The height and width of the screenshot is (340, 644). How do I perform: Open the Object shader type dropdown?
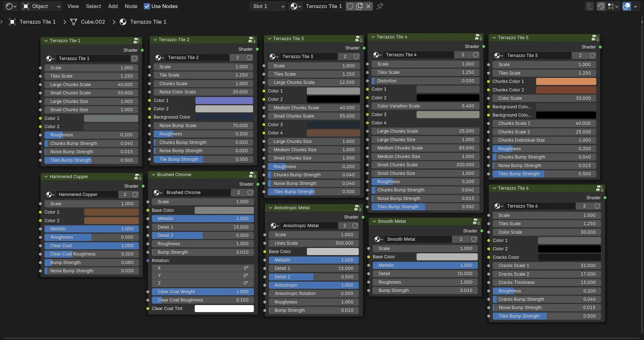tap(42, 6)
